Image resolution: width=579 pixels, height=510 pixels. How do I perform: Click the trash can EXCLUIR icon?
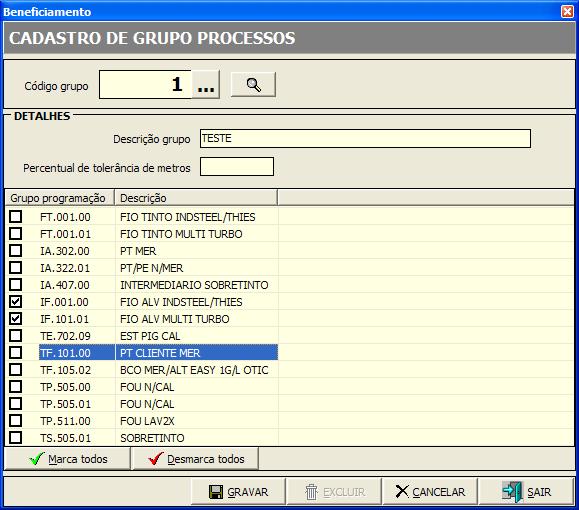(311, 492)
